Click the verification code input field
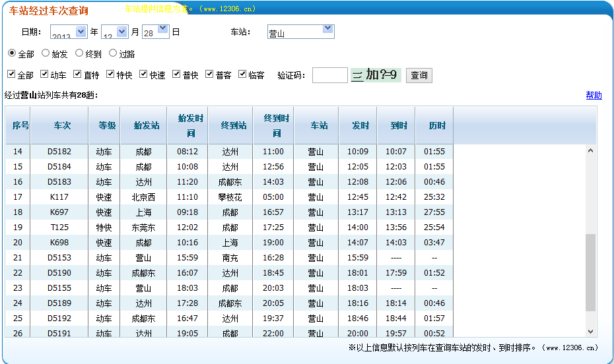Viewport: 614px width, 364px height. click(329, 75)
